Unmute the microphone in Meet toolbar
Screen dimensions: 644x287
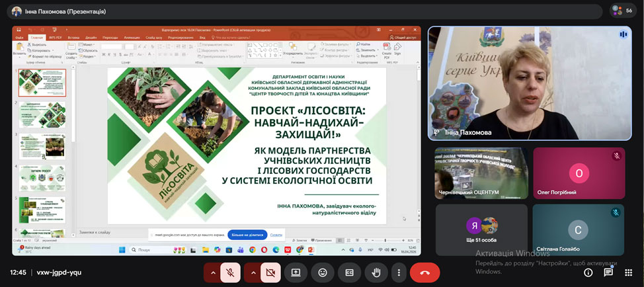coord(230,272)
